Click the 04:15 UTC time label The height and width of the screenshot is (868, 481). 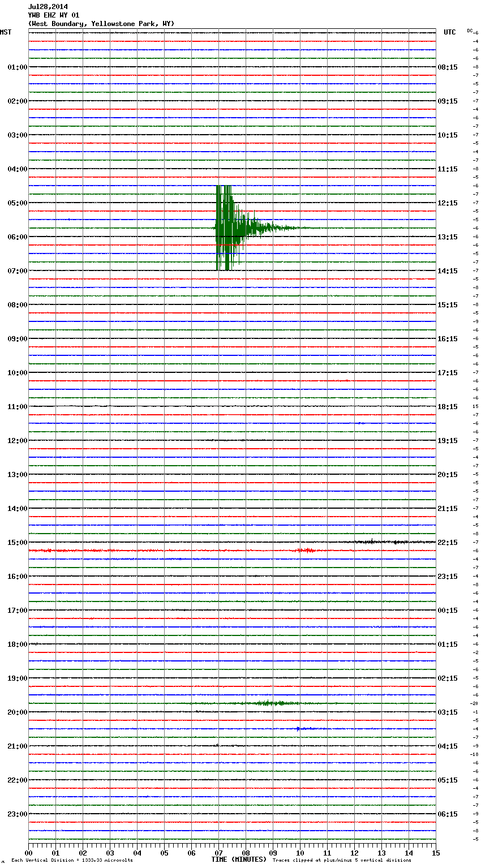point(448,746)
